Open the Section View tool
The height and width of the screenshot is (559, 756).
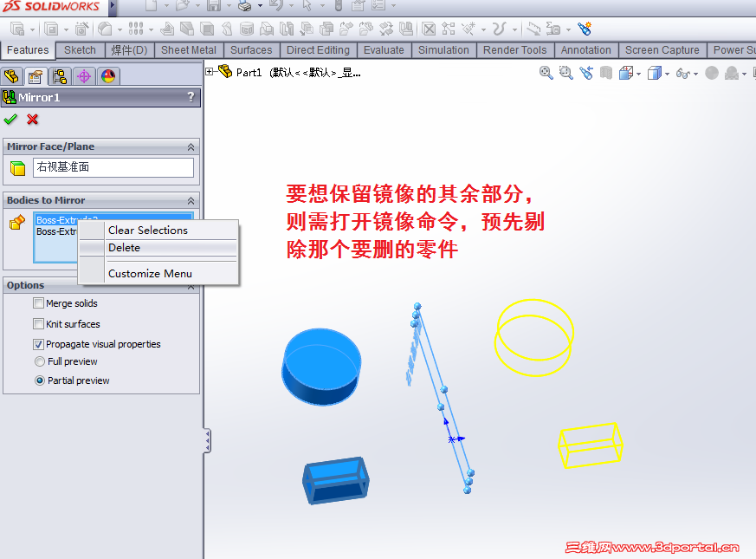click(x=606, y=74)
